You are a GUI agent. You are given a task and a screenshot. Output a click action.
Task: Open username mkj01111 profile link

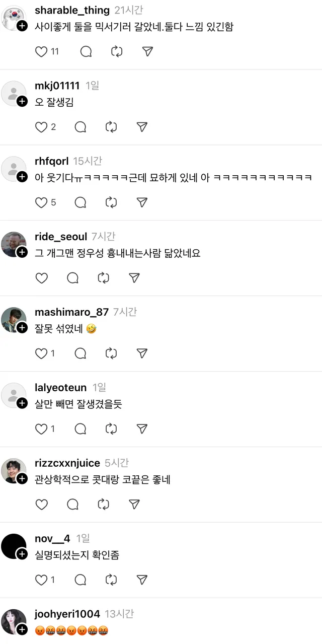pyautogui.click(x=57, y=86)
